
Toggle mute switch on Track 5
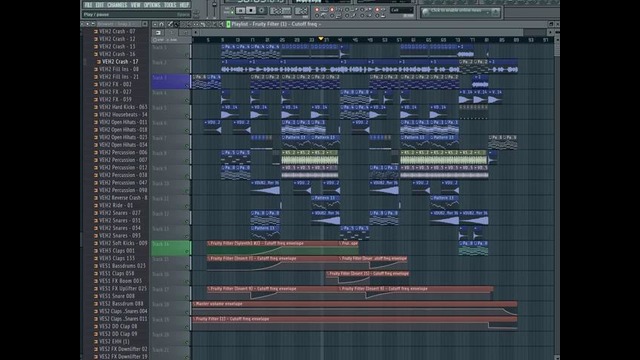[187, 116]
